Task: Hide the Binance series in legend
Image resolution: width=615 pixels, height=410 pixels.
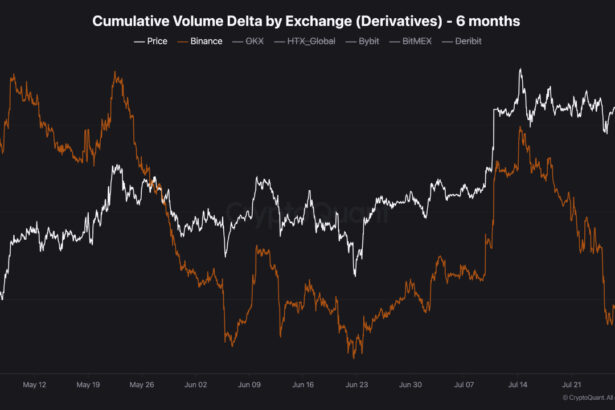Action: click(x=206, y=41)
